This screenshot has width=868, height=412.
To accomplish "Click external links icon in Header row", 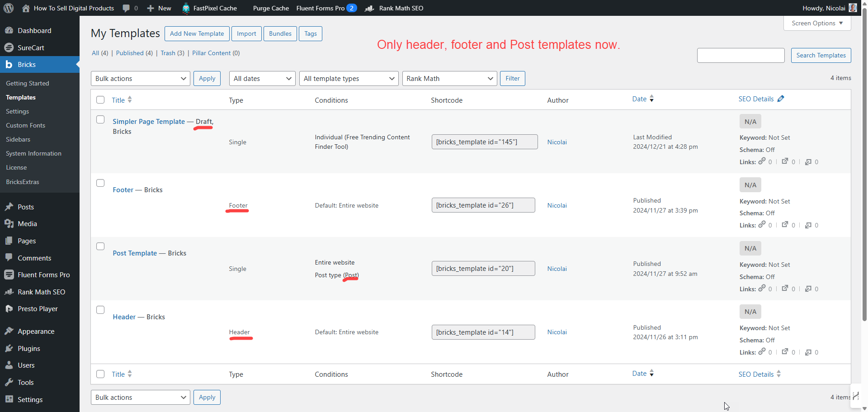I will 785,351.
